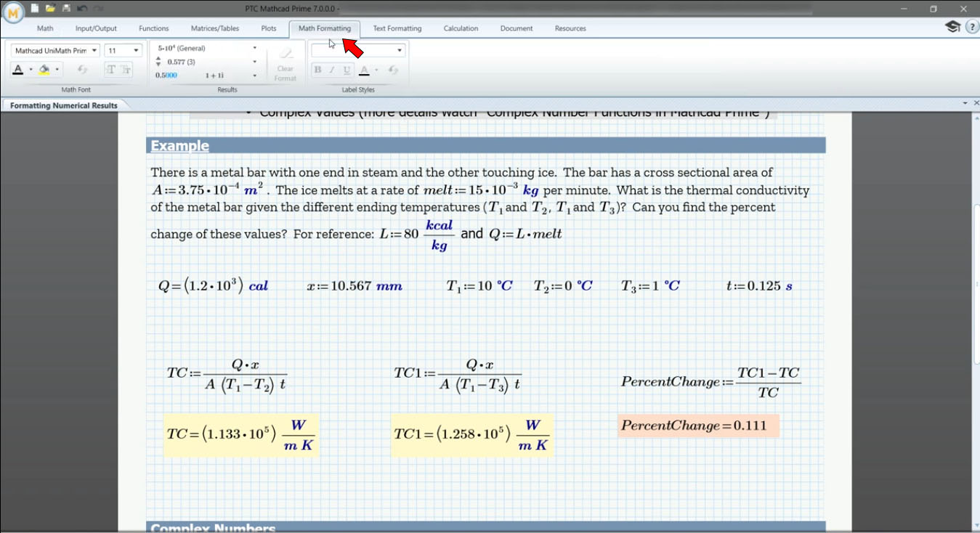The width and height of the screenshot is (980, 533).
Task: Open the Functions ribbon tab
Action: [x=154, y=28]
